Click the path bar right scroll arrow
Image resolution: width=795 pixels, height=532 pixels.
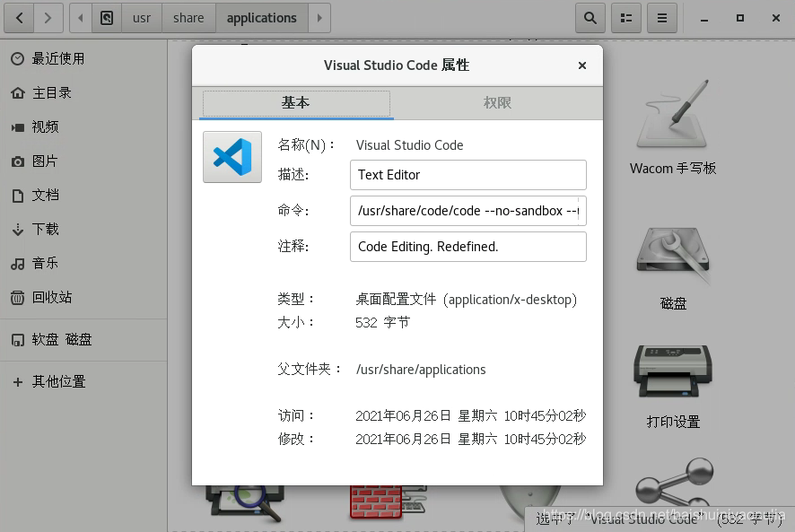pos(319,18)
